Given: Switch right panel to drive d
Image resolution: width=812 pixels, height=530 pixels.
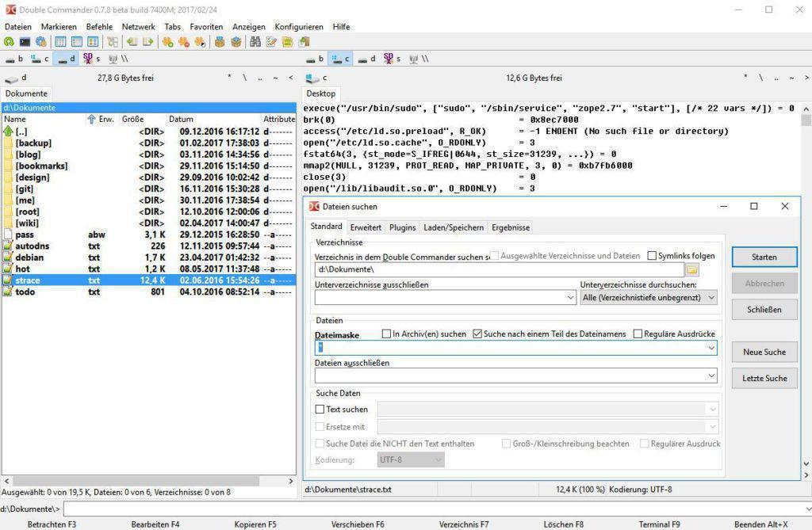Looking at the screenshot, I should point(366,59).
